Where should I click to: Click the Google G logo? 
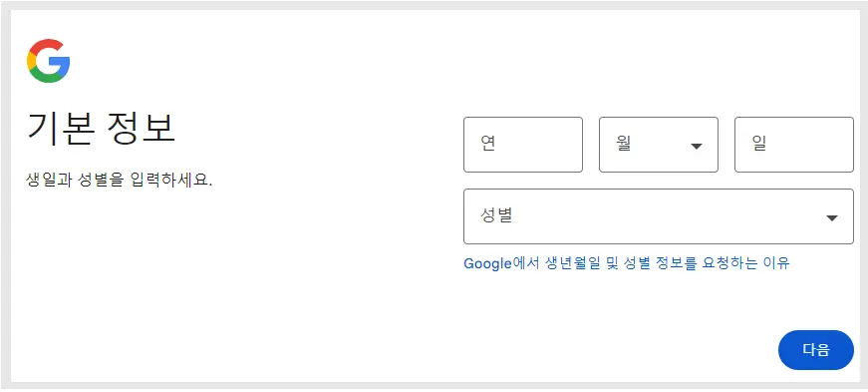pos(48,61)
